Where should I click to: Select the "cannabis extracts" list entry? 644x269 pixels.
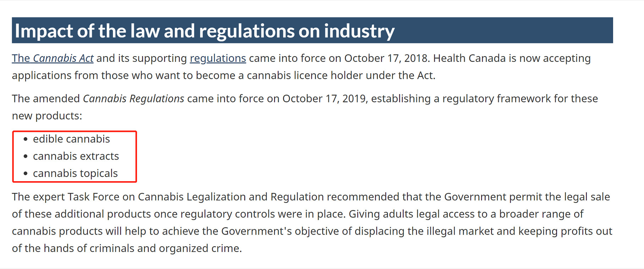[x=76, y=156]
